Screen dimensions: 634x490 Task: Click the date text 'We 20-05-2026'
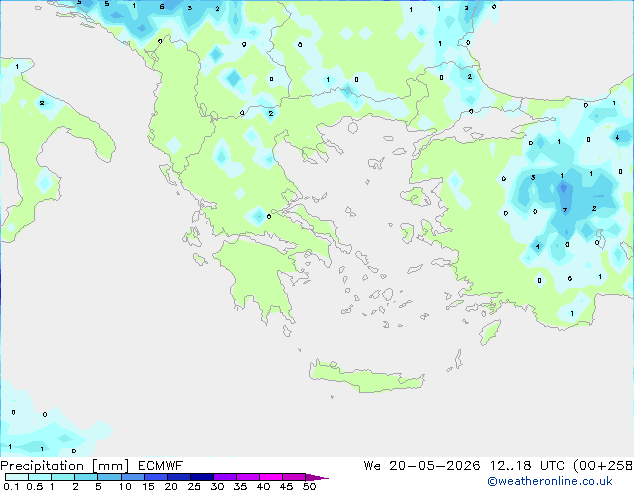pos(422,466)
